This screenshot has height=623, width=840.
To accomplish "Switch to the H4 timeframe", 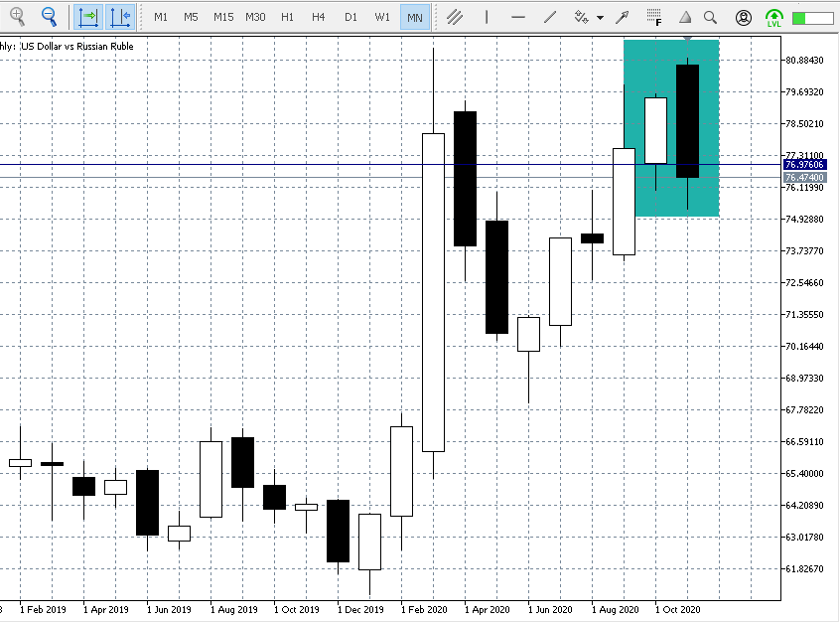I will click(318, 17).
